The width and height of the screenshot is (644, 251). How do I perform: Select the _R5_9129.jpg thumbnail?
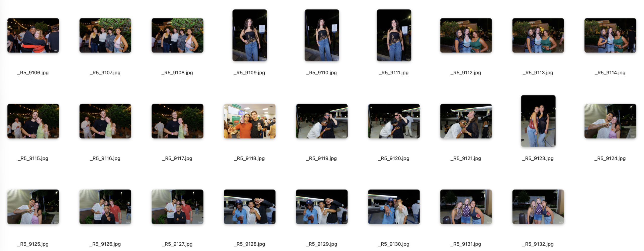coord(322,207)
